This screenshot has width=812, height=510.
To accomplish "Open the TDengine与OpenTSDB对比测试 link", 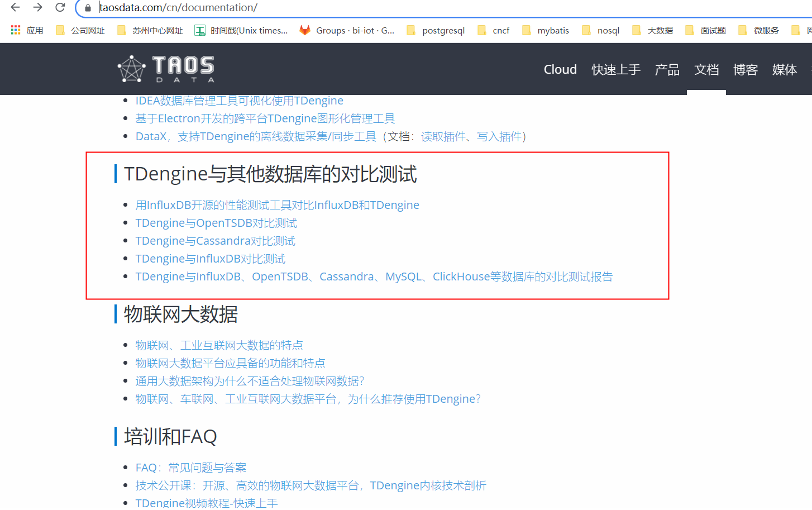I will click(216, 222).
